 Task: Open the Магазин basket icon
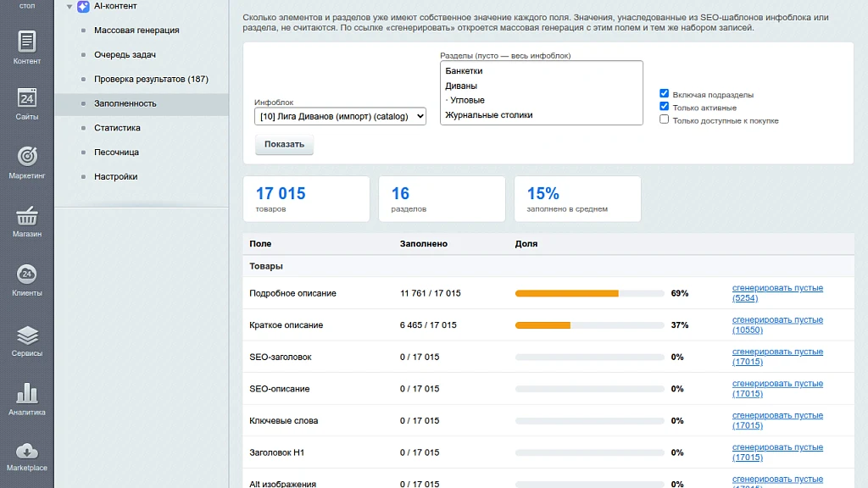pyautogui.click(x=26, y=215)
